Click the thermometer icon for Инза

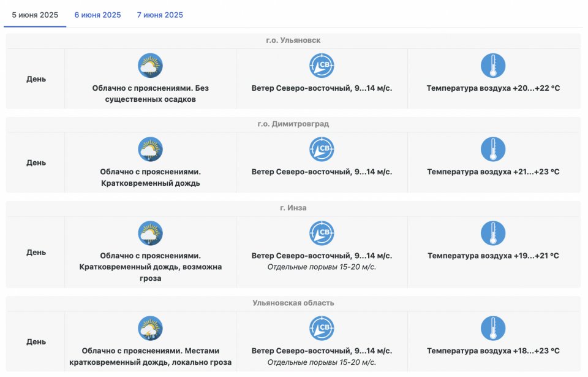click(x=493, y=234)
